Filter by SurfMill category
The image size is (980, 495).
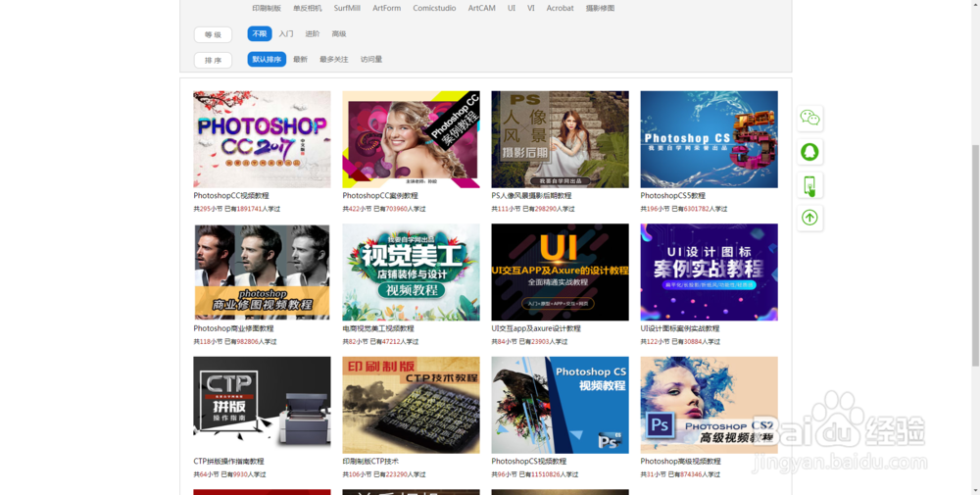coord(347,8)
